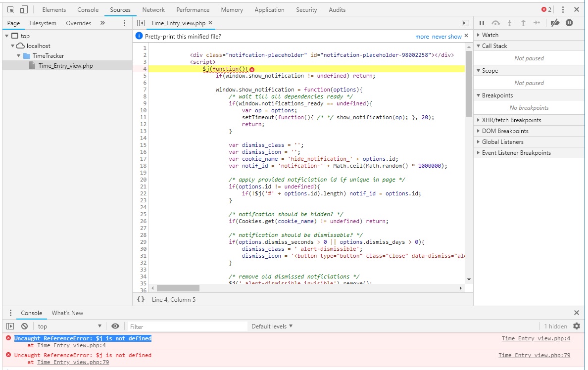Click the Step debugger arrow icon

[x=537, y=23]
